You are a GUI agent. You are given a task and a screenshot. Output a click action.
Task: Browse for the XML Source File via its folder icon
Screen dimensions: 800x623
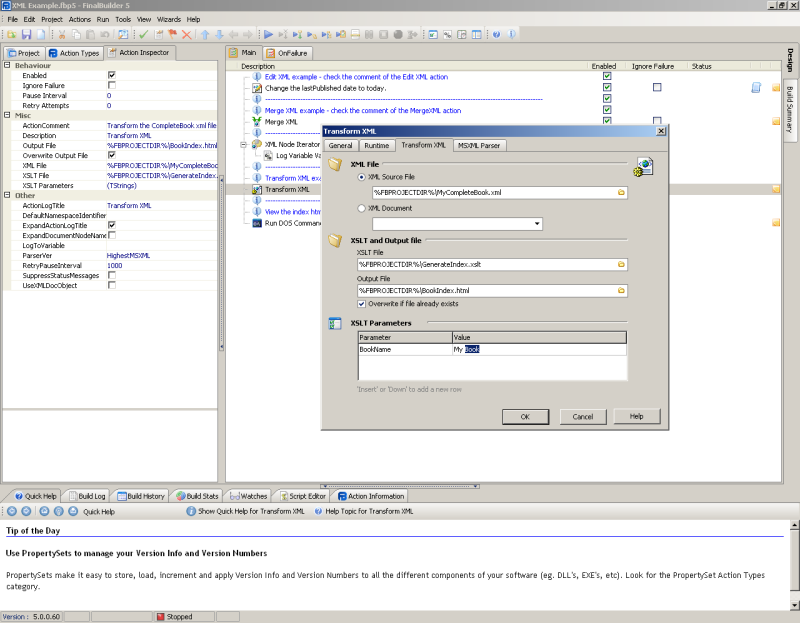point(619,192)
